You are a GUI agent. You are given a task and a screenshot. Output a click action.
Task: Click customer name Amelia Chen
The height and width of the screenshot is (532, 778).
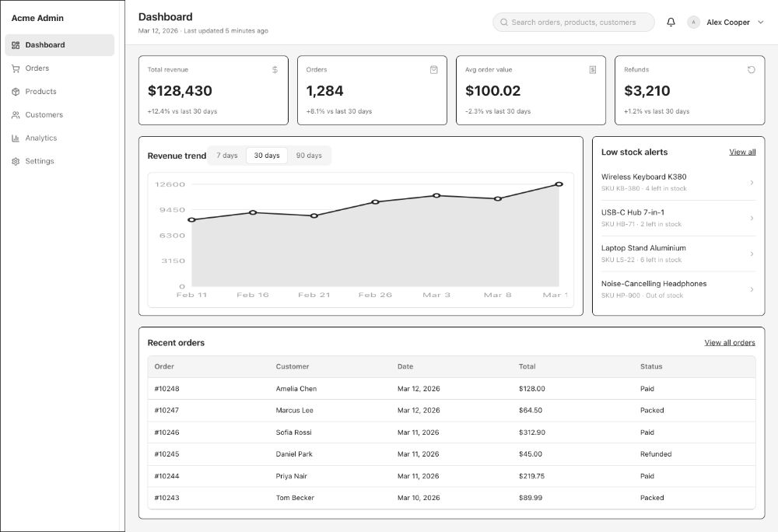(x=296, y=389)
